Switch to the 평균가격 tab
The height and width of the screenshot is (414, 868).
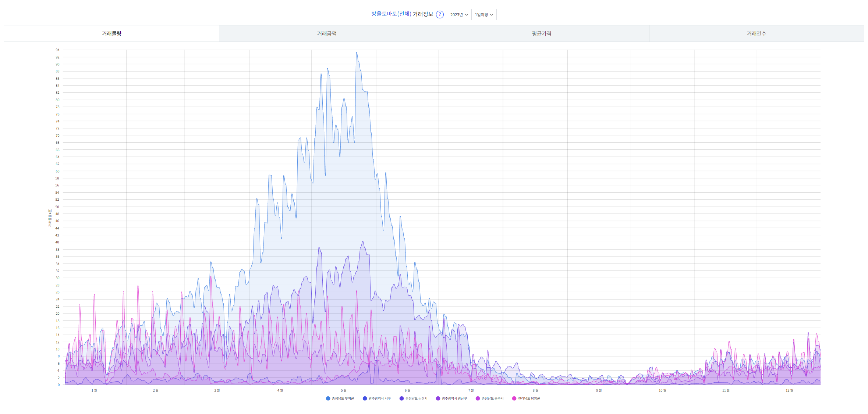pyautogui.click(x=542, y=33)
